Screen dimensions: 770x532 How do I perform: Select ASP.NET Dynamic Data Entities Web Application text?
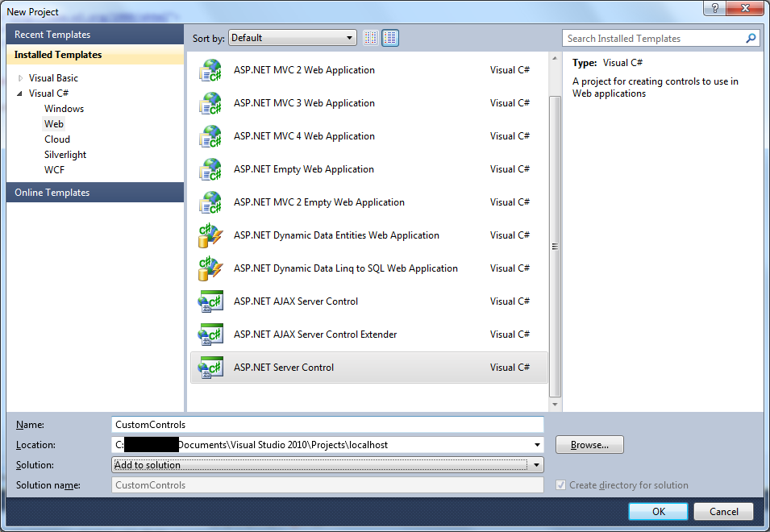[x=336, y=235]
